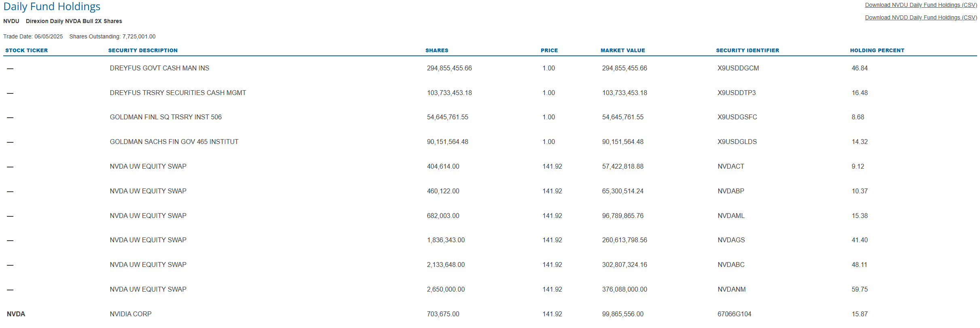Click the Daily Fund Holdings page title
Viewport: 980px width, 328px height.
pyautogui.click(x=52, y=7)
